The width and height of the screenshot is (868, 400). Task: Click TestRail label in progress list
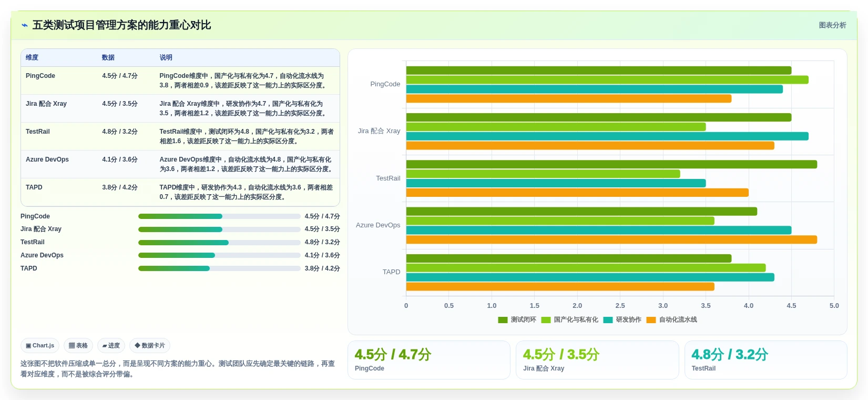coord(33,242)
